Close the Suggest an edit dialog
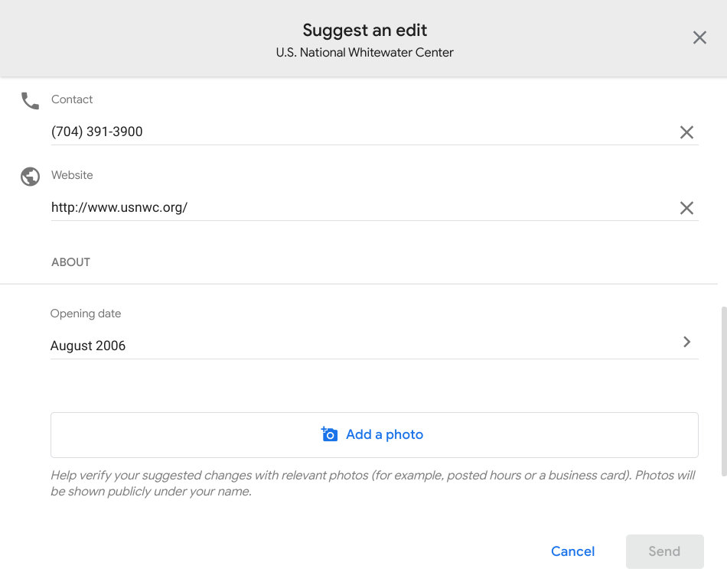727x588 pixels. coord(699,38)
